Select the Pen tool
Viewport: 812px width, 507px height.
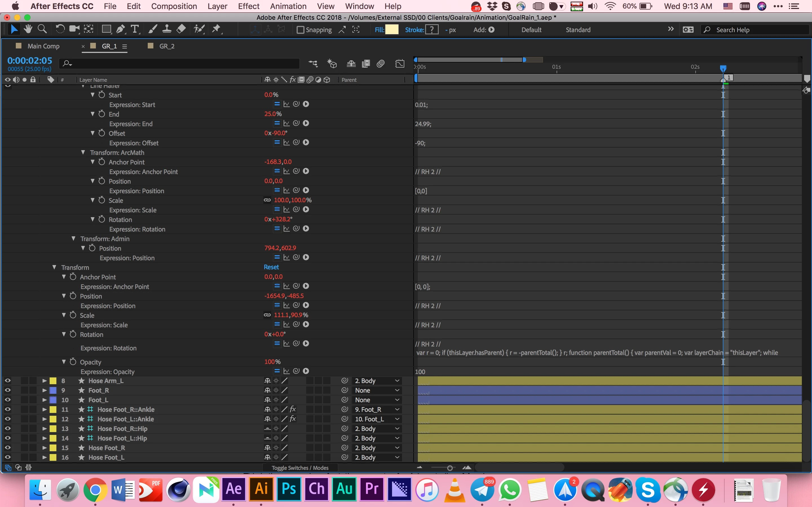tap(120, 30)
